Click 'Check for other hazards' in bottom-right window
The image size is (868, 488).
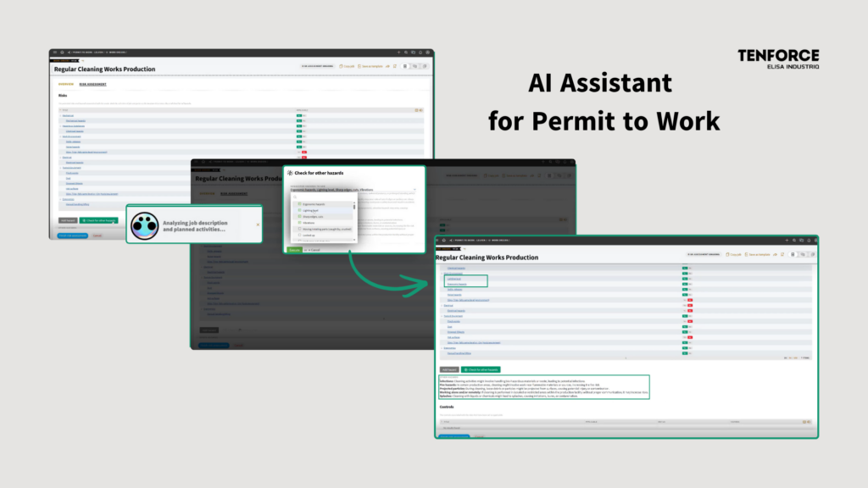[x=481, y=369]
